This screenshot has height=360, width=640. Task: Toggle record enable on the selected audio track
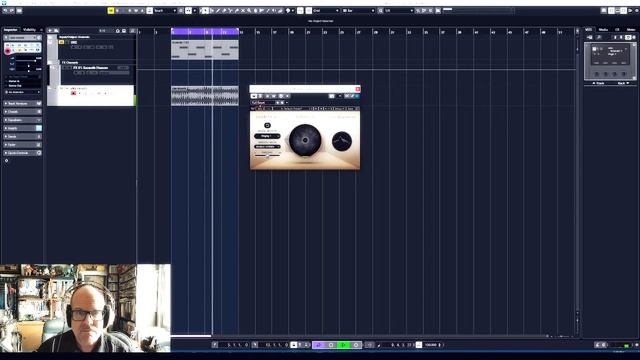point(73,93)
